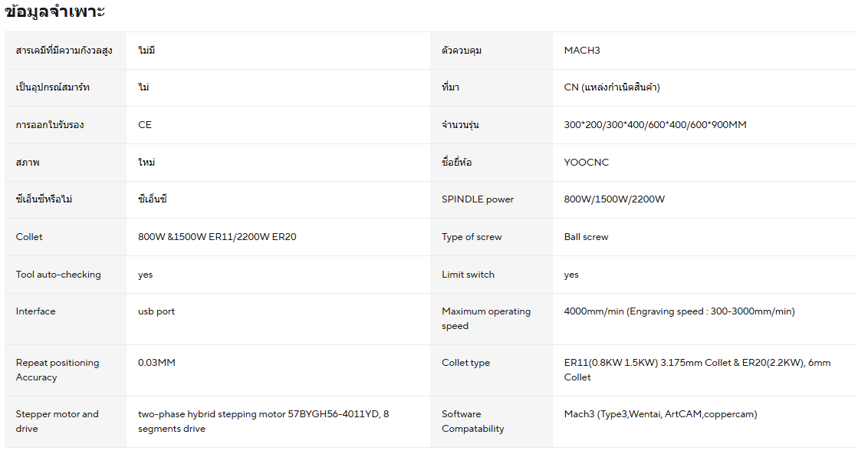Select the Stepper motor and drive label

point(57,421)
